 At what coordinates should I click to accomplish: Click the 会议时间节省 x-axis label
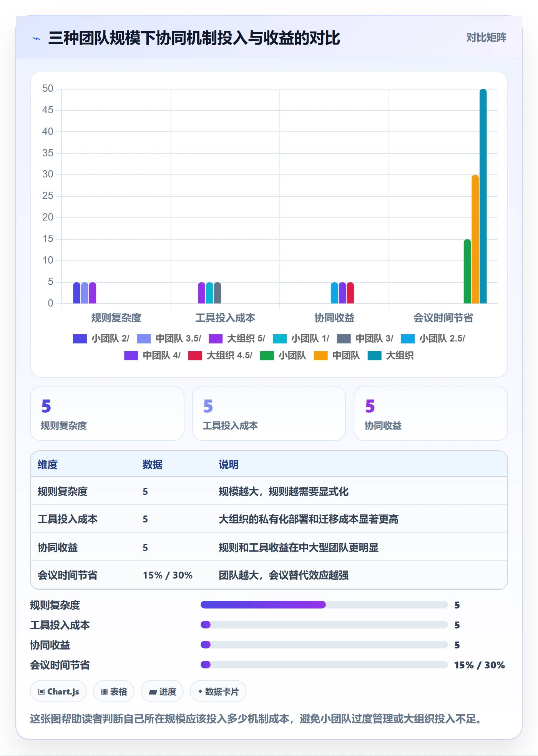(x=443, y=318)
